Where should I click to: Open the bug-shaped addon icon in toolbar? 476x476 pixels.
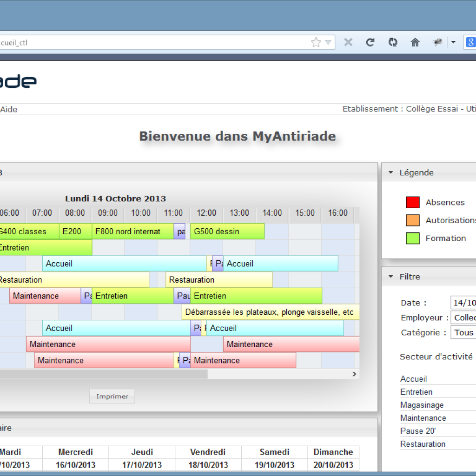437,42
